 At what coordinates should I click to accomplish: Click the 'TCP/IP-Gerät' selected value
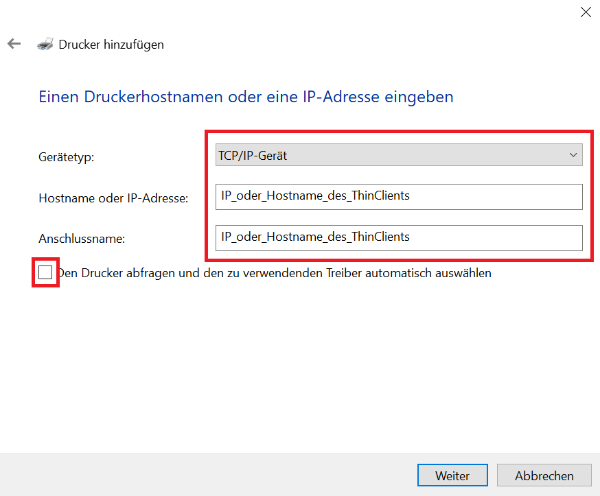pyautogui.click(x=252, y=155)
